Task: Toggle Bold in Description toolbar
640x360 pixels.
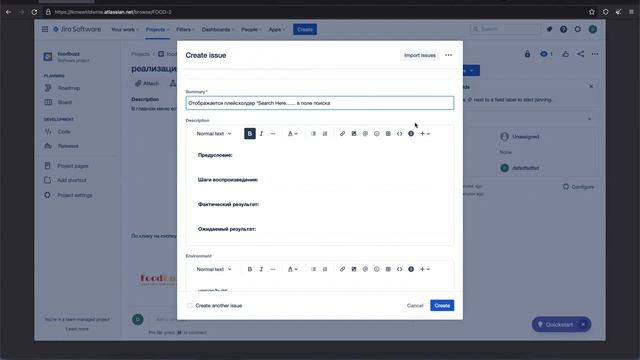Action: (x=250, y=133)
